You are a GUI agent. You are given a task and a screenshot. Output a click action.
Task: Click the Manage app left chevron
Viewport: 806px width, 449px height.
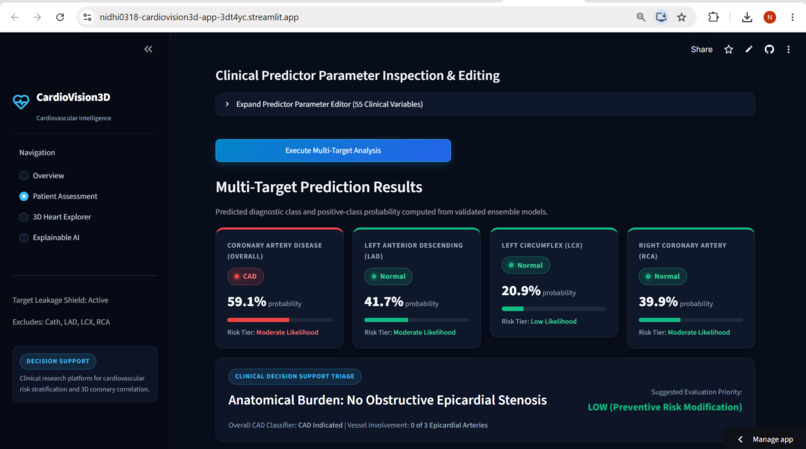740,439
